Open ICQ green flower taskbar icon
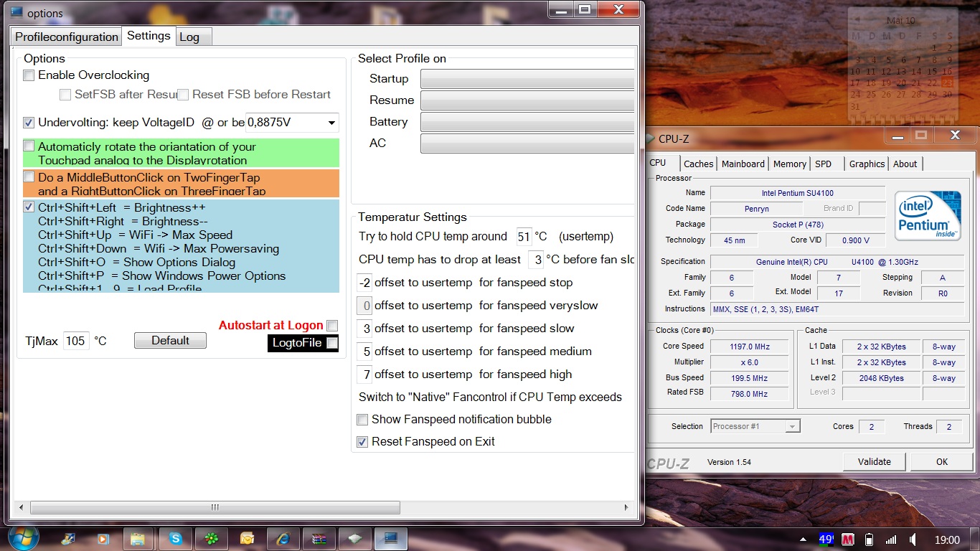This screenshot has height=551, width=980. click(x=211, y=539)
